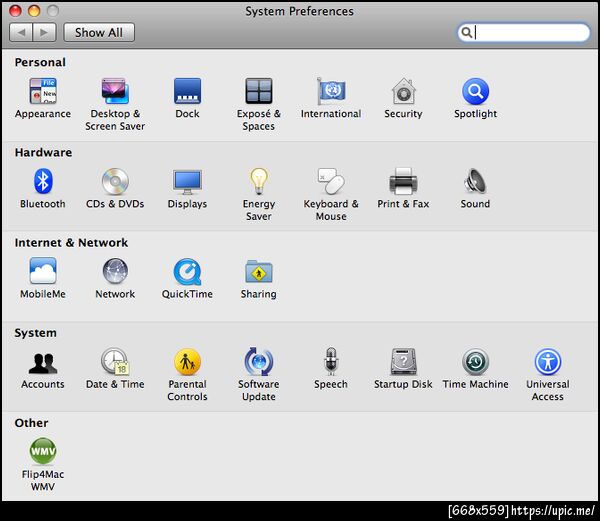
Task: Minimize the window with yellow button
Action: [34, 11]
